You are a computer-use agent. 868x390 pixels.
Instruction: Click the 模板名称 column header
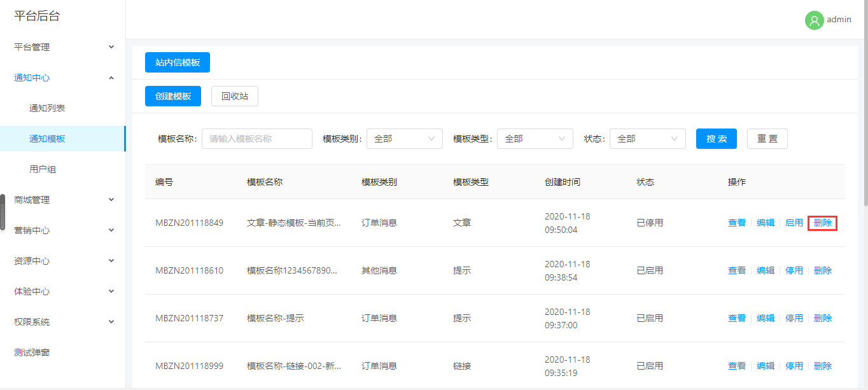click(265, 182)
